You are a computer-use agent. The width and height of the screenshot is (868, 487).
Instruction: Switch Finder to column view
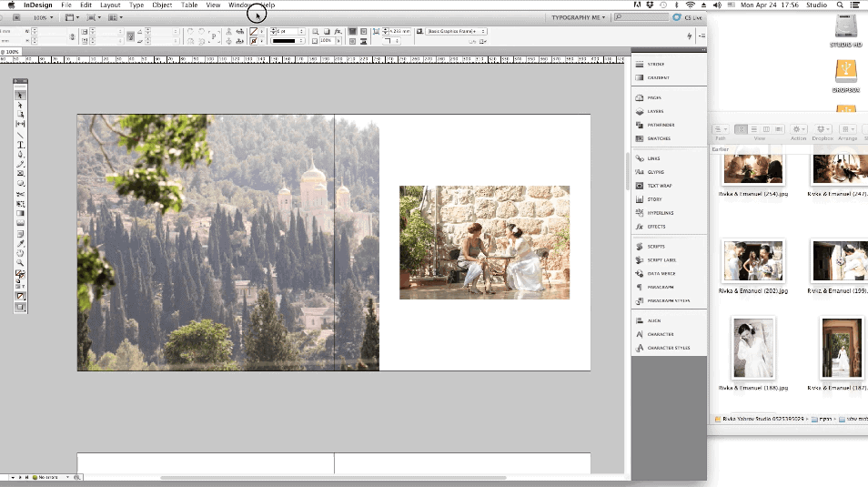[x=765, y=130]
